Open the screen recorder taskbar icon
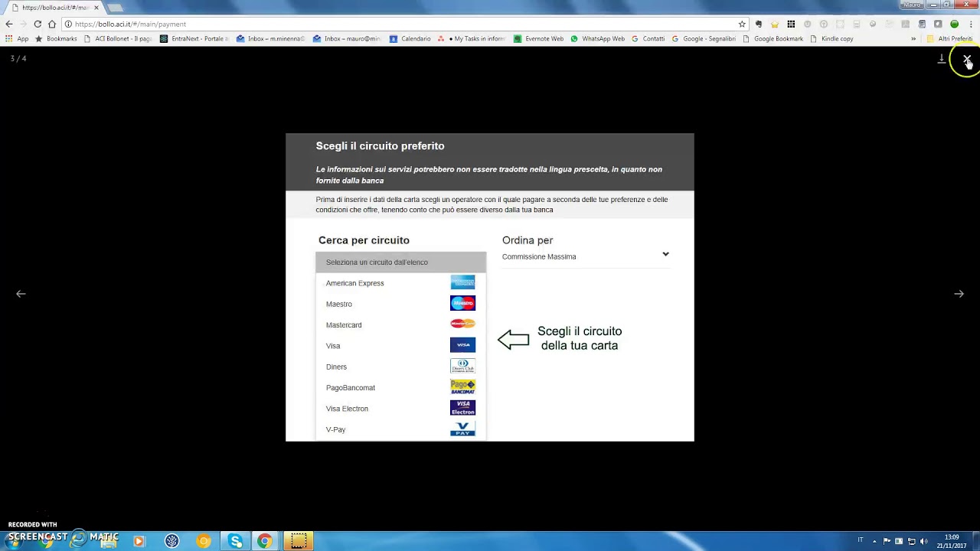 pos(299,541)
